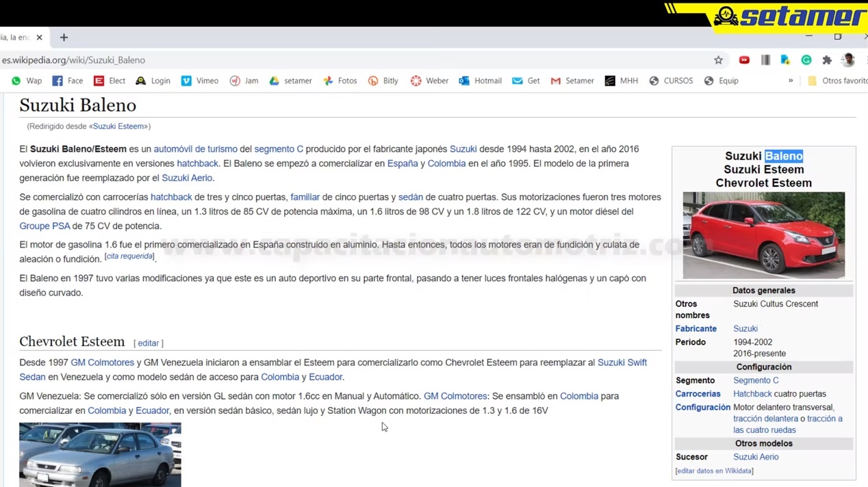Open tracción delantera link in infobox

coord(765,419)
